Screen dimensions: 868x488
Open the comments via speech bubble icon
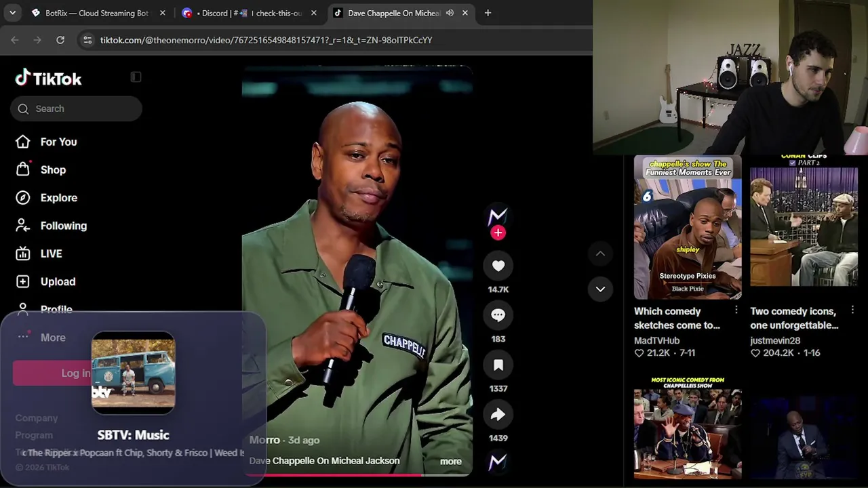(498, 315)
